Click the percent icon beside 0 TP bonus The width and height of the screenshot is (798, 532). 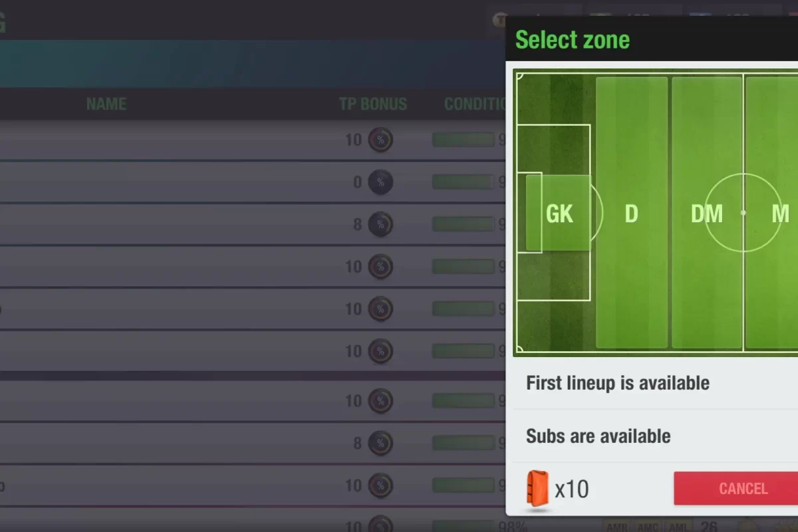click(380, 182)
